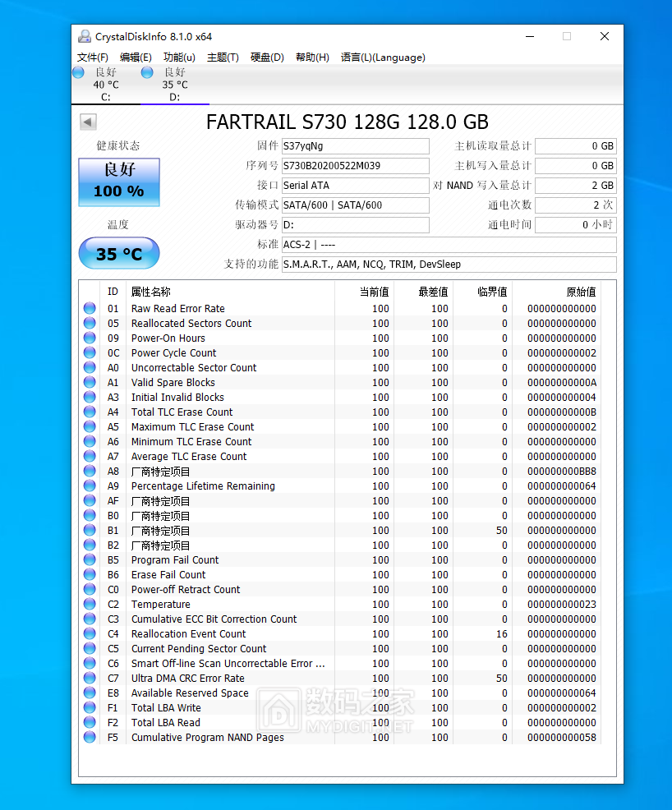Screen dimensions: 672x810
Task: Click status orb for Erase Fail Count
Action: [x=90, y=575]
